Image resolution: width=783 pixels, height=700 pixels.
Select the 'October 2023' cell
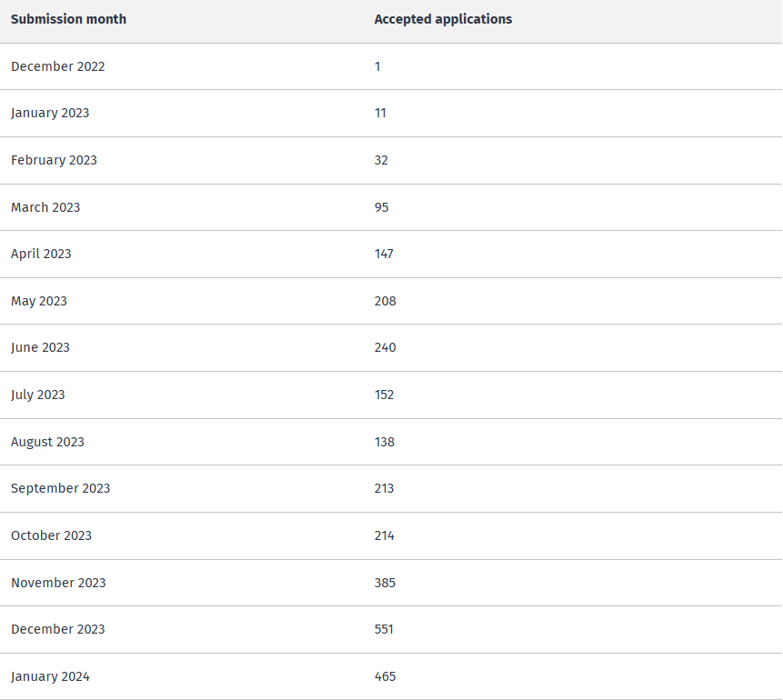pos(52,535)
